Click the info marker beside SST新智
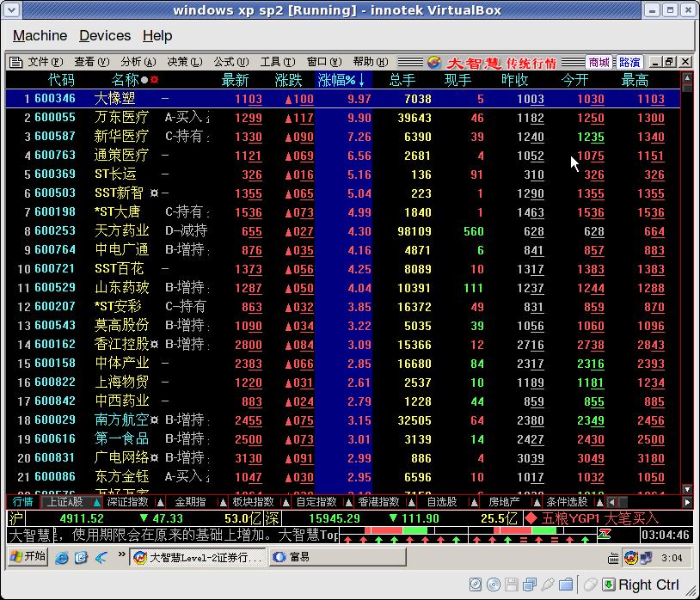The image size is (700, 600). coord(154,193)
